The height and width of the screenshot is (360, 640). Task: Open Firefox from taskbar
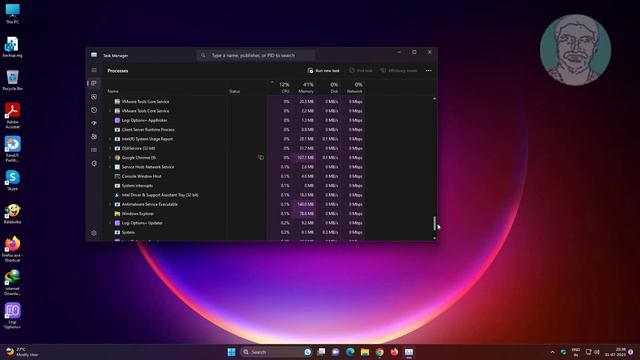[394, 352]
